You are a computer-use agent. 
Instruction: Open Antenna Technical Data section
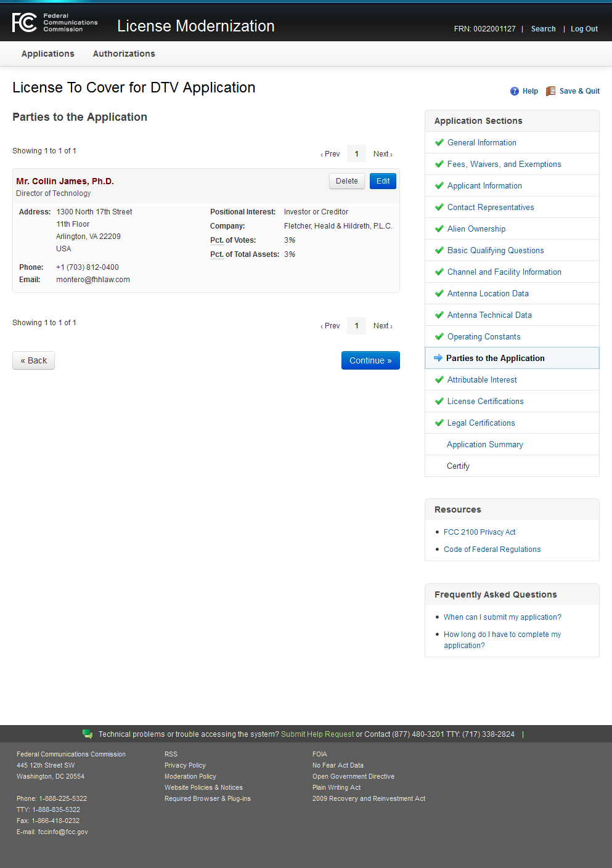(x=489, y=315)
